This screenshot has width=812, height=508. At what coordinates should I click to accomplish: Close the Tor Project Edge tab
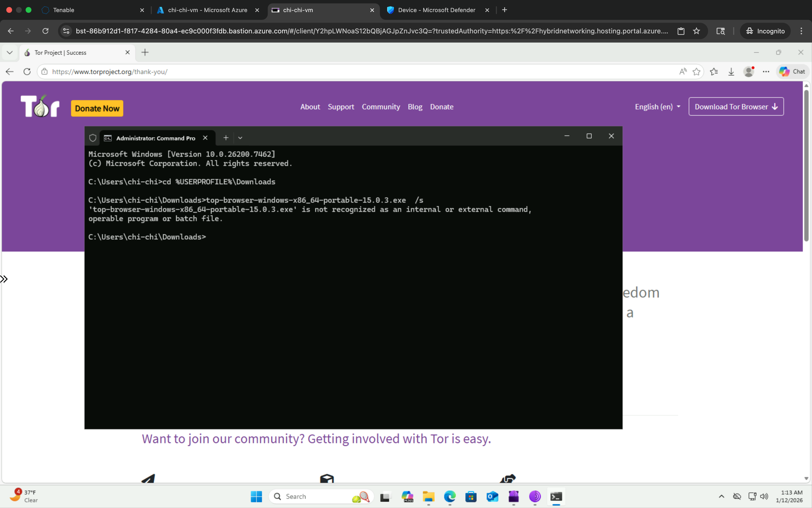point(128,52)
